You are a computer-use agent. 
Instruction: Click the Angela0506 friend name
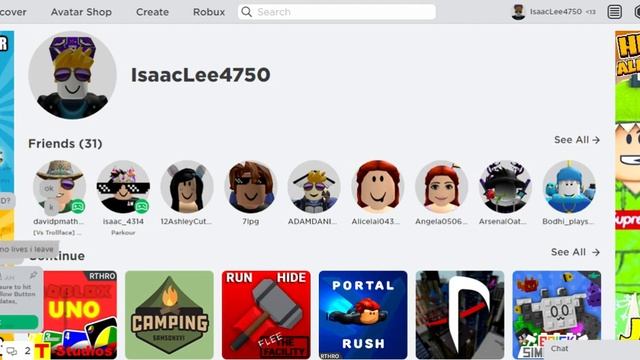tap(441, 221)
